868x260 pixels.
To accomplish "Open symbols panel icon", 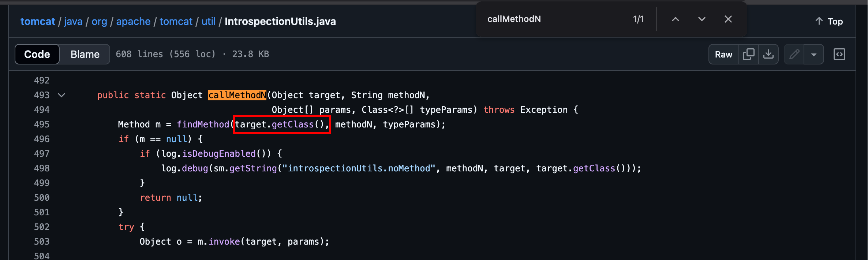I will [839, 54].
